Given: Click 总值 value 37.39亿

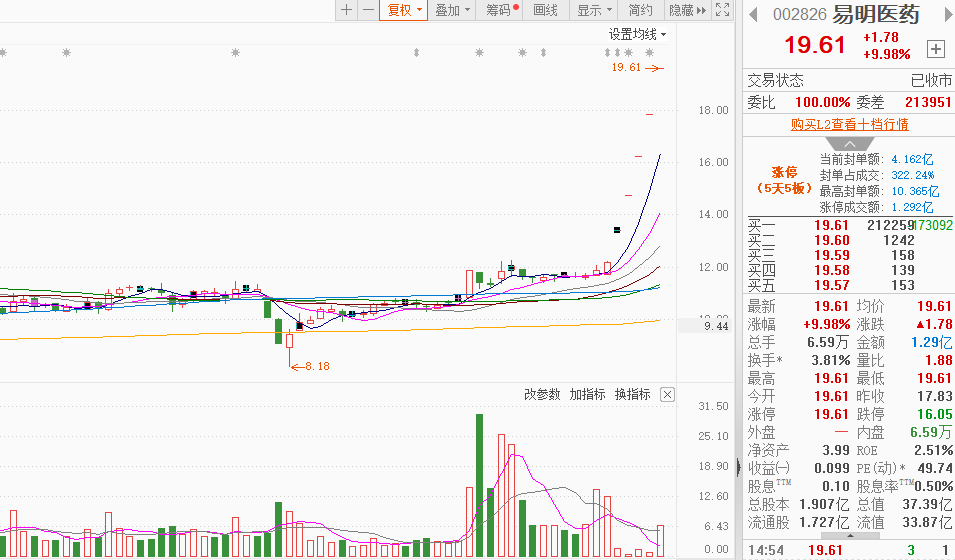Looking at the screenshot, I should point(928,505).
